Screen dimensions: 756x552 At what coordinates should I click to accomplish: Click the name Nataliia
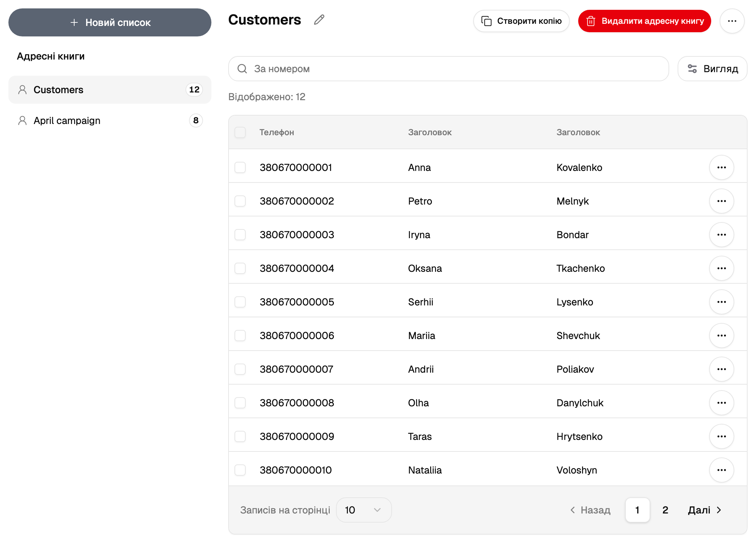(x=425, y=470)
